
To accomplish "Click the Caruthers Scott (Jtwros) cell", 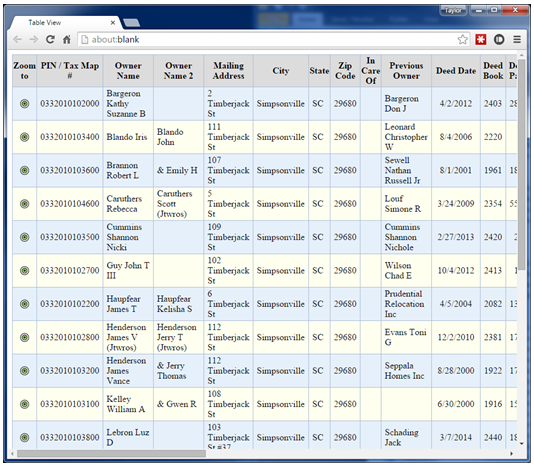I will point(178,204).
